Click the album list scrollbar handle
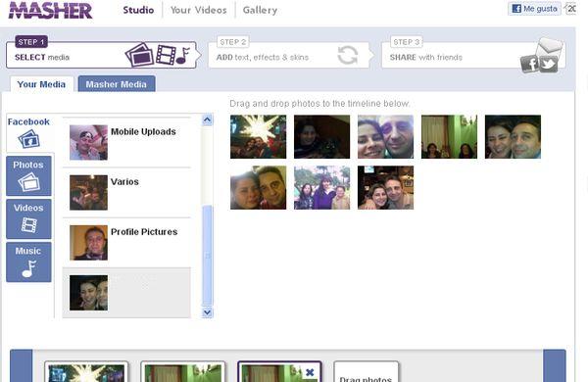Screen dimensions: 588x382 tap(207, 256)
